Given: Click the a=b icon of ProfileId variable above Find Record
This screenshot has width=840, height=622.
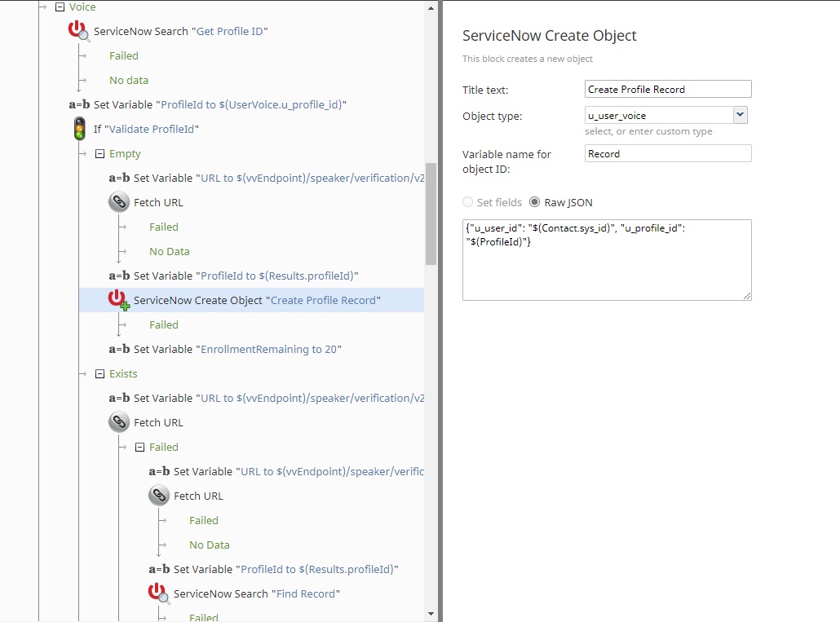Looking at the screenshot, I should (159, 569).
